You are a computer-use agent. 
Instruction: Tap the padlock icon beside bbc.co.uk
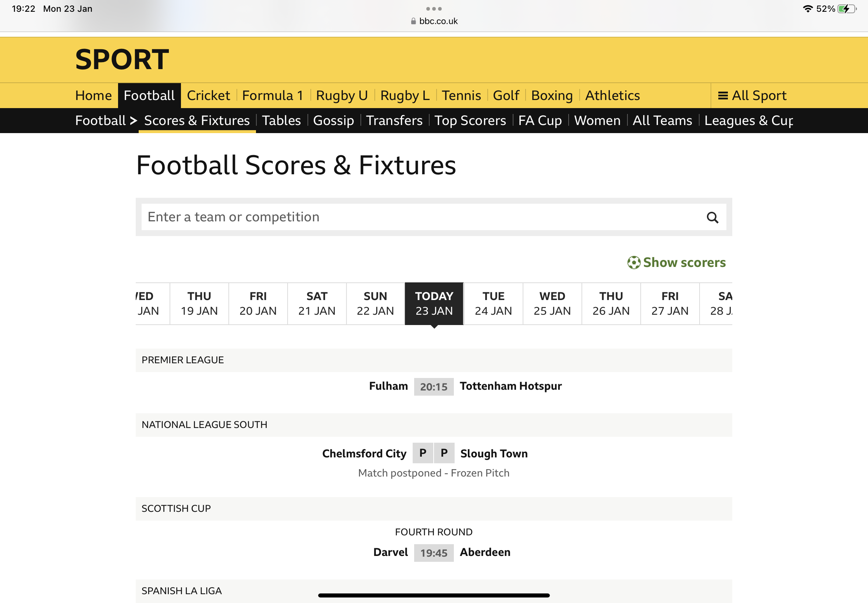[413, 21]
